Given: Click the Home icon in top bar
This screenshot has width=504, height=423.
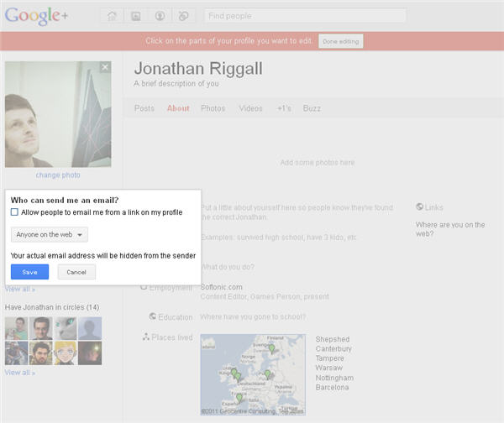Looking at the screenshot, I should (112, 15).
